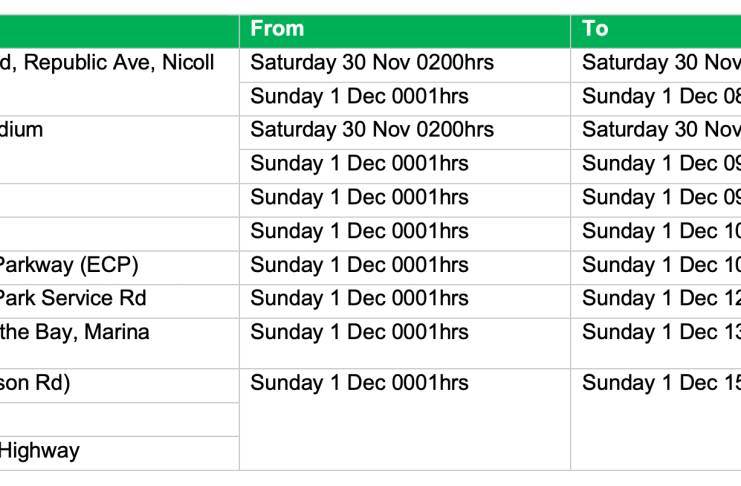
Task: Select the road cell ending in 'dium'
Action: pos(22,129)
